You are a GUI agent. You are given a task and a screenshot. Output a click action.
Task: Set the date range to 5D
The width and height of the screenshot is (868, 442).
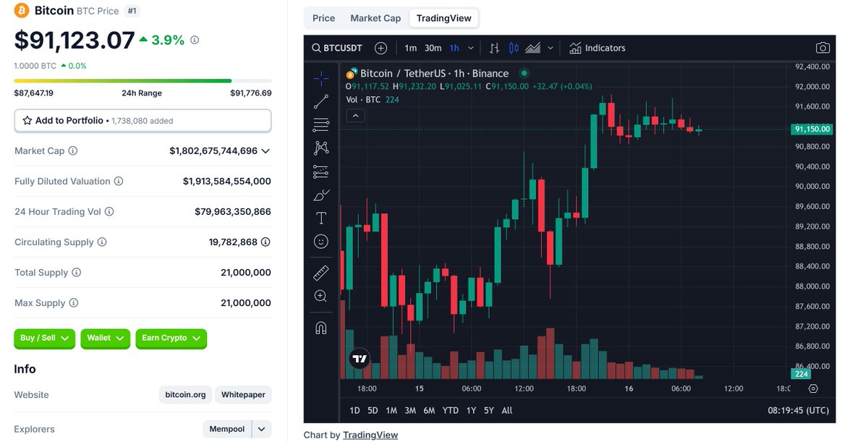tap(373, 410)
